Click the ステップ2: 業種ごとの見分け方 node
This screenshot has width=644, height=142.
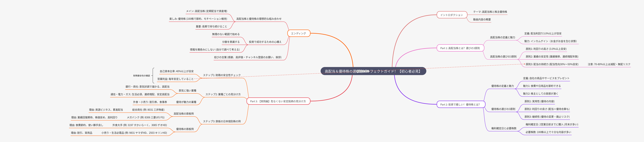tap(223, 95)
